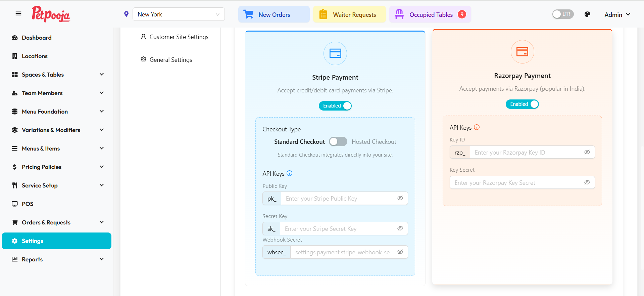Show the Stripe Public Key value
644x296 pixels.
[400, 198]
